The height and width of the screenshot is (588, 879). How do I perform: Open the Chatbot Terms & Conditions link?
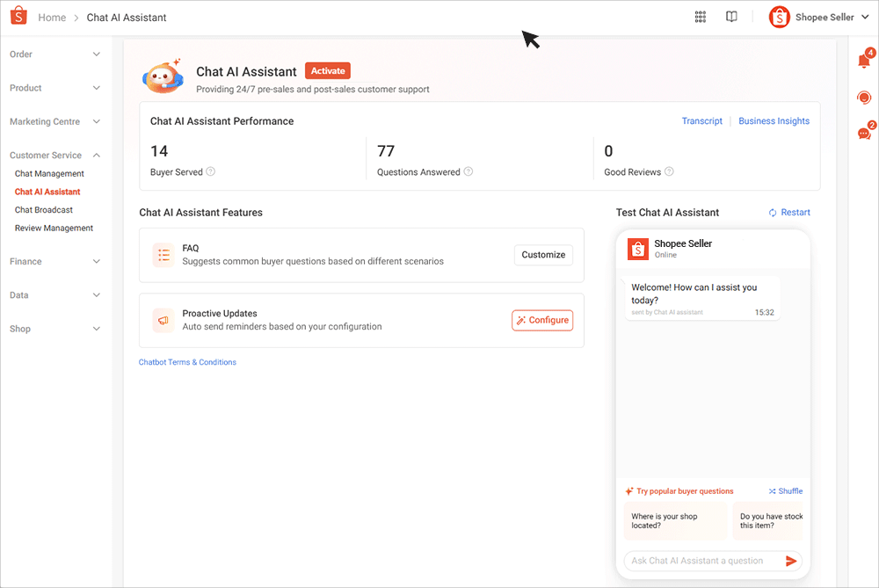click(187, 361)
